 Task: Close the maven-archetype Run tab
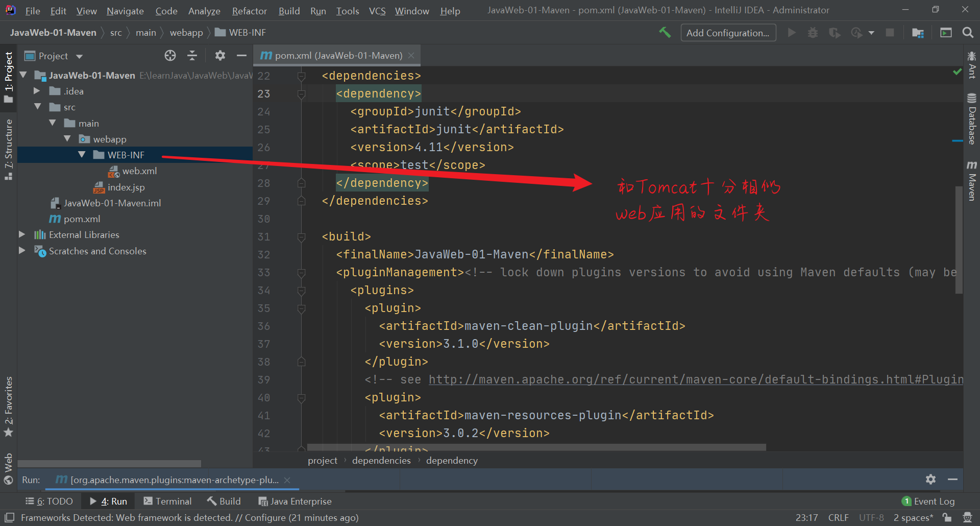tap(287, 480)
